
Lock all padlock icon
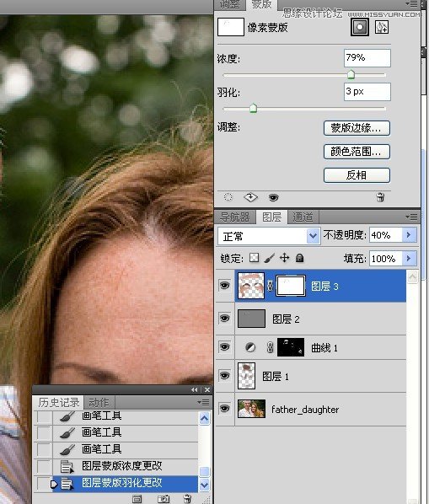(299, 258)
